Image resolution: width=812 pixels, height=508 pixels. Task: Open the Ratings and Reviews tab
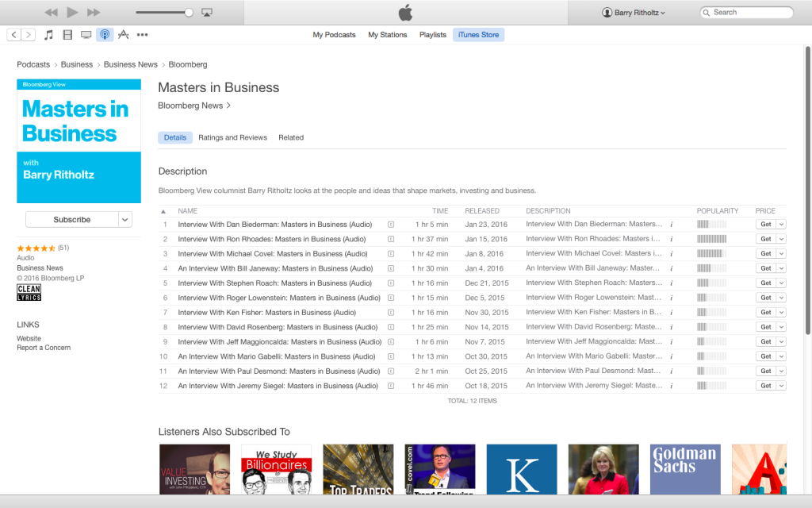(232, 137)
